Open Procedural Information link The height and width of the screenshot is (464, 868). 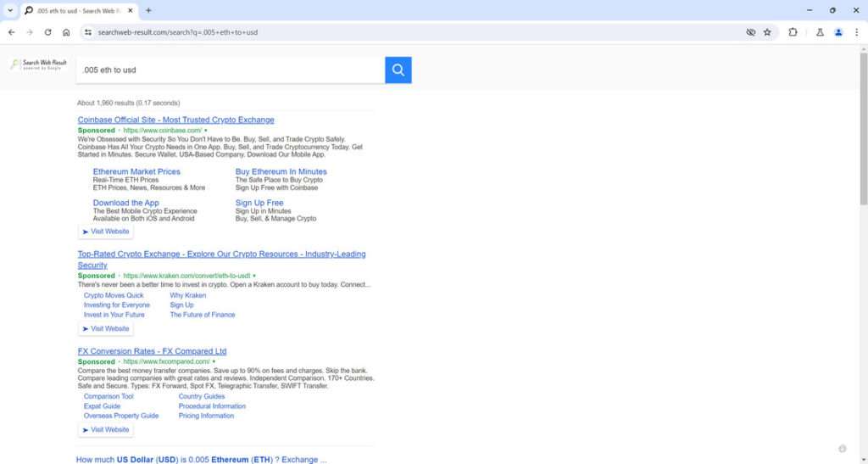tap(212, 406)
